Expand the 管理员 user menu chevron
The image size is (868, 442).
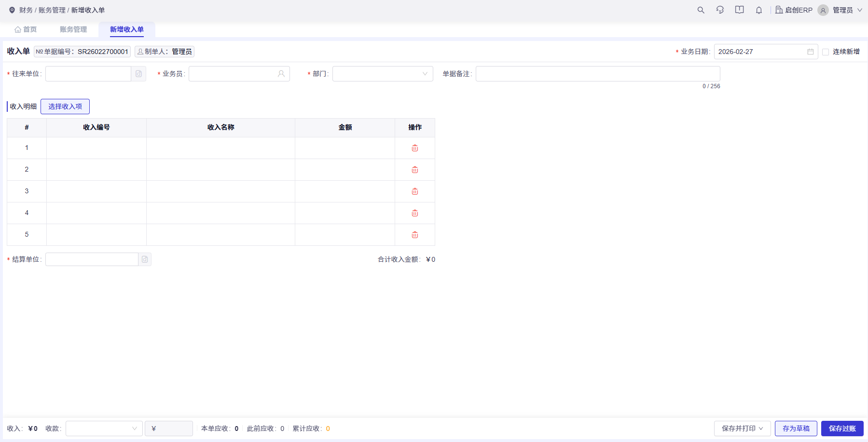pos(860,10)
